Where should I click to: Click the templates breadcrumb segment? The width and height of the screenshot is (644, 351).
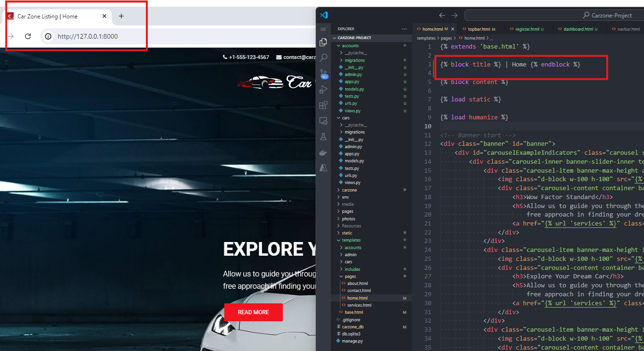426,38
